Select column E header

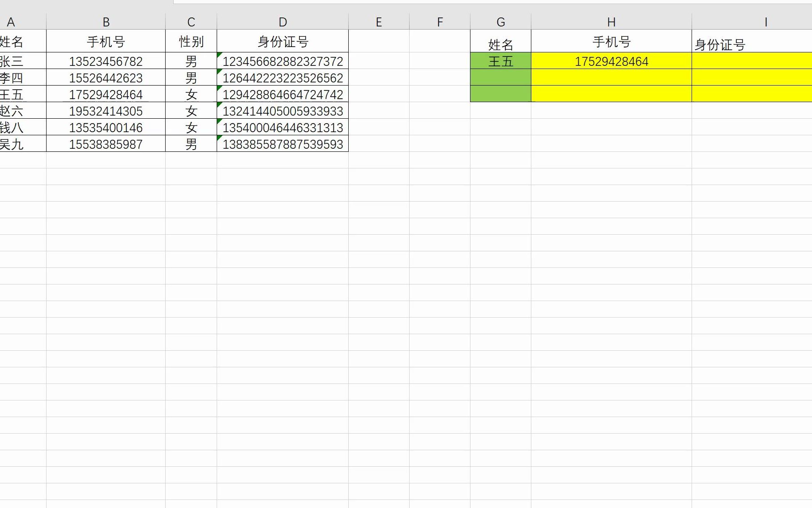(x=379, y=22)
